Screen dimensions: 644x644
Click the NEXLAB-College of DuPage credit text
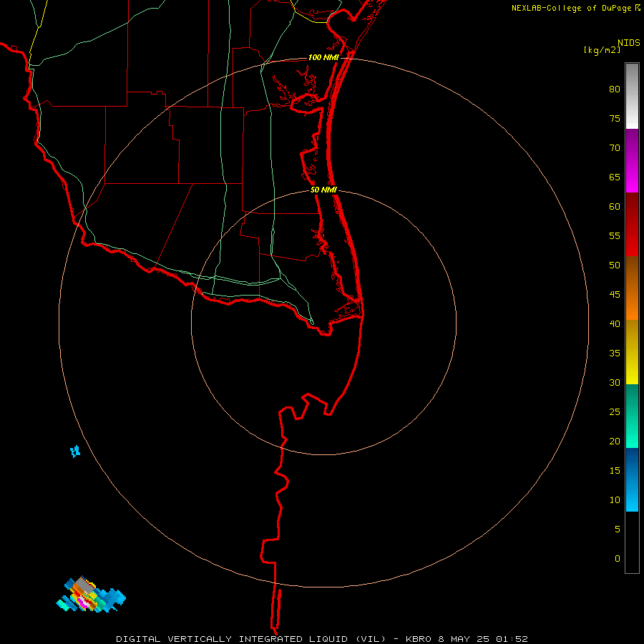pyautogui.click(x=571, y=8)
